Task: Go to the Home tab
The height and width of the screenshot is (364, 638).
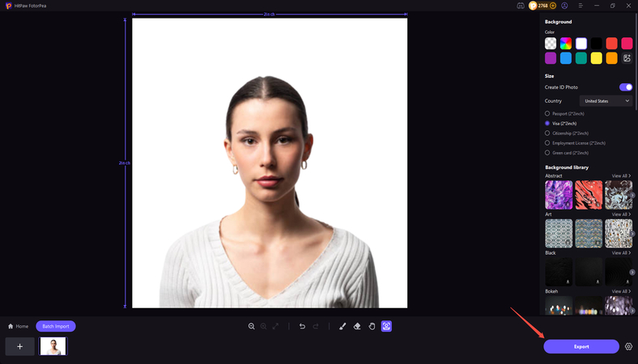Action: click(x=19, y=326)
